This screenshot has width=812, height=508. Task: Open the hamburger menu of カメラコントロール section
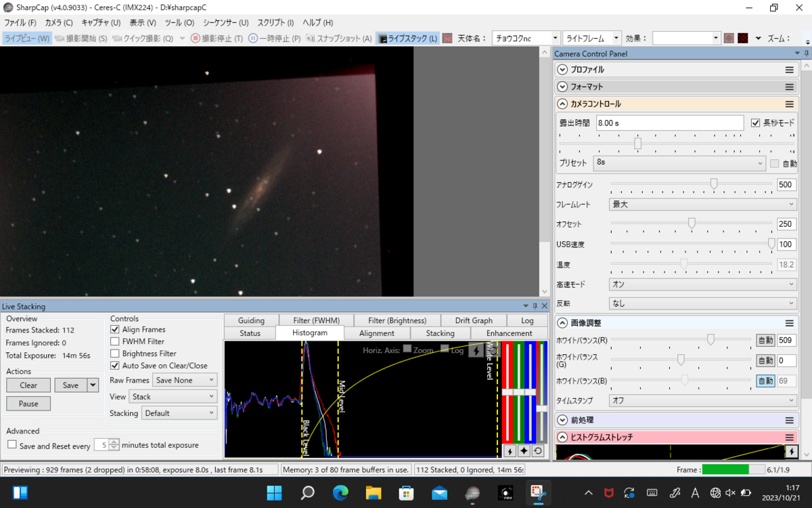click(x=789, y=104)
